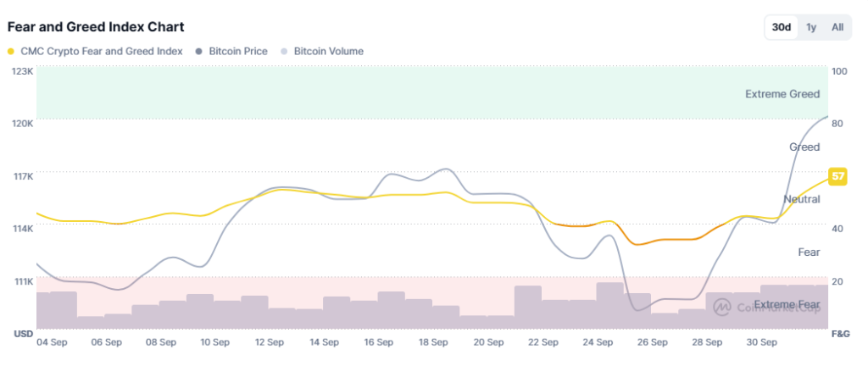
Task: Show the All time range
Action: tap(837, 27)
